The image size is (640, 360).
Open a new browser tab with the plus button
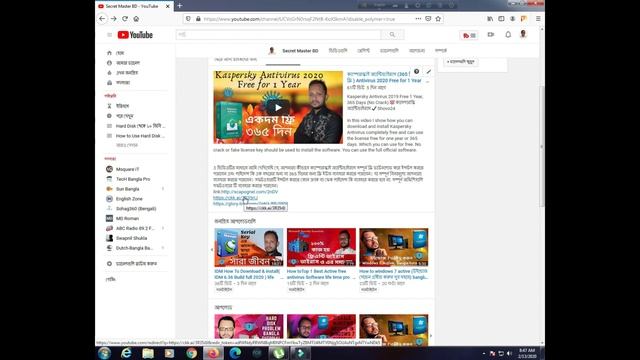(180, 6)
